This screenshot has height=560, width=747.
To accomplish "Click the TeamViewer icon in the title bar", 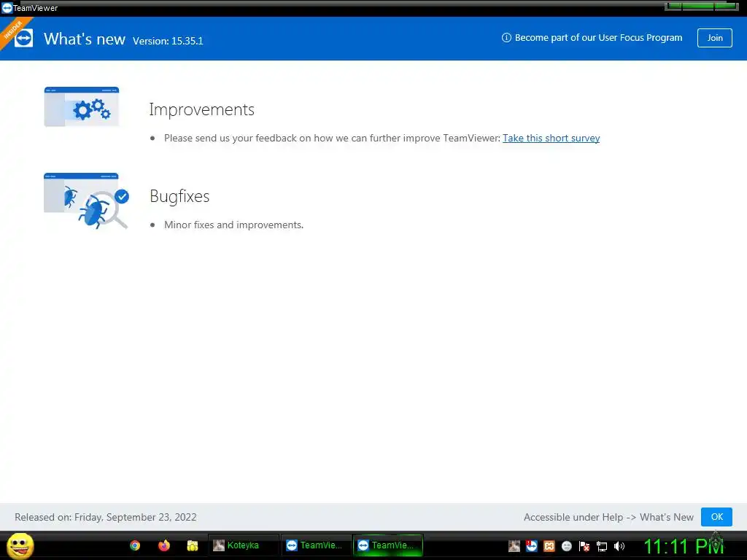I will coord(7,7).
